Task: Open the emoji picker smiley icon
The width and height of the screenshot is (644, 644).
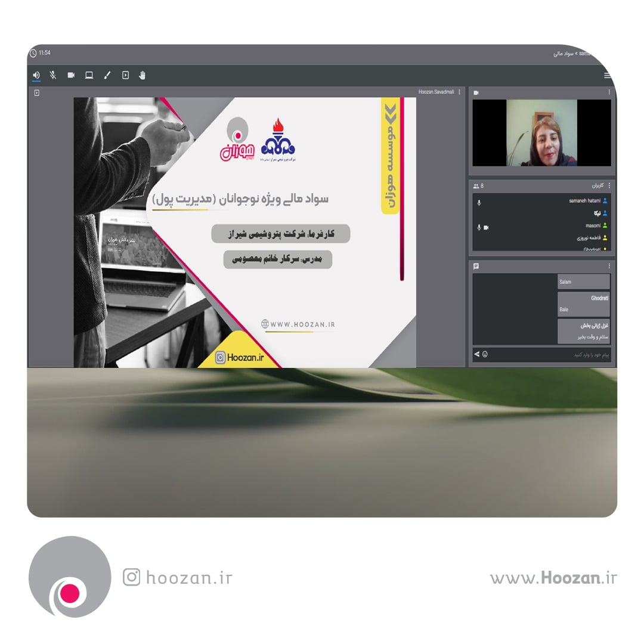Action: (x=485, y=354)
